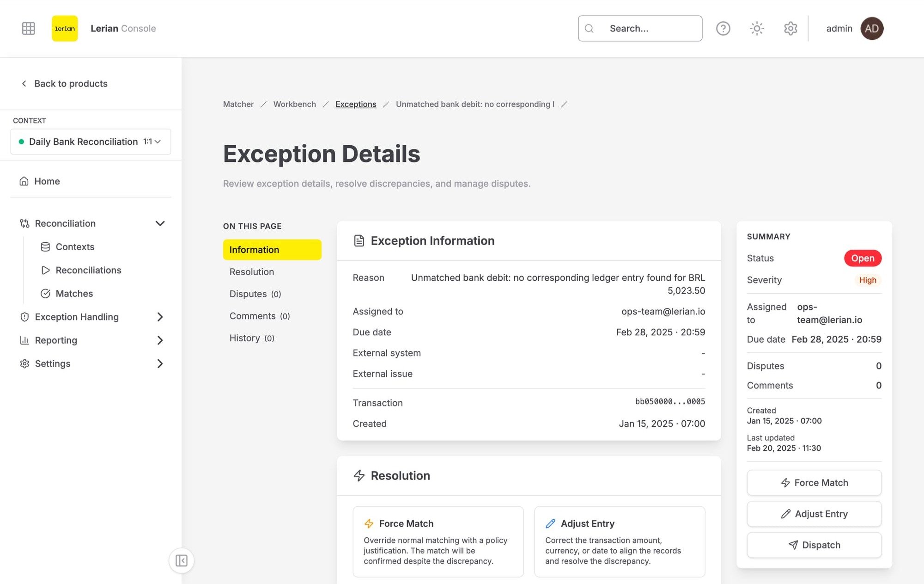
Task: Click the Contexts database icon
Action: [x=45, y=247]
